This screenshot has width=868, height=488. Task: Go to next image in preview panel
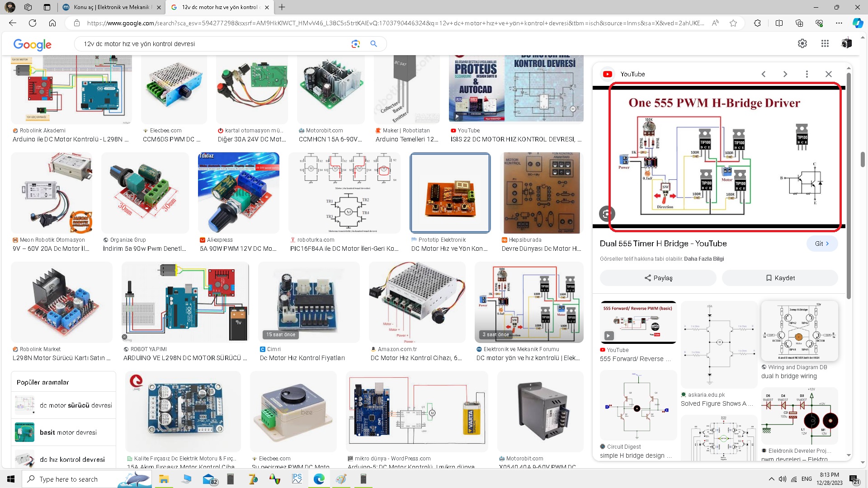(x=785, y=74)
